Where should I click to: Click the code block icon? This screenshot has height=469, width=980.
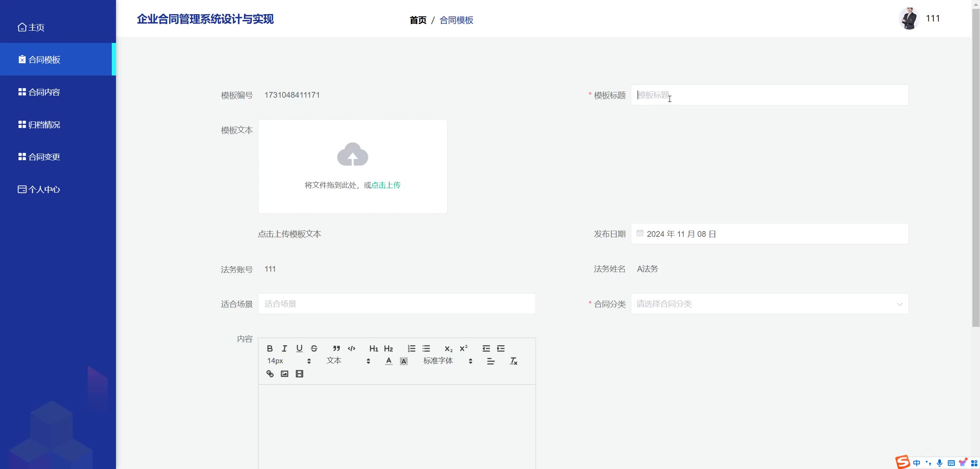click(x=351, y=348)
